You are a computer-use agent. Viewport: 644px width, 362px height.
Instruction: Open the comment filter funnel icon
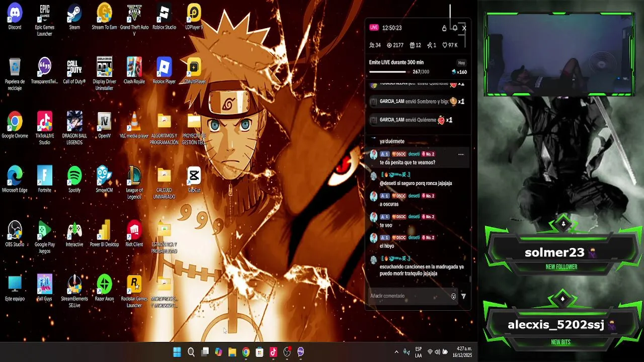click(x=463, y=296)
